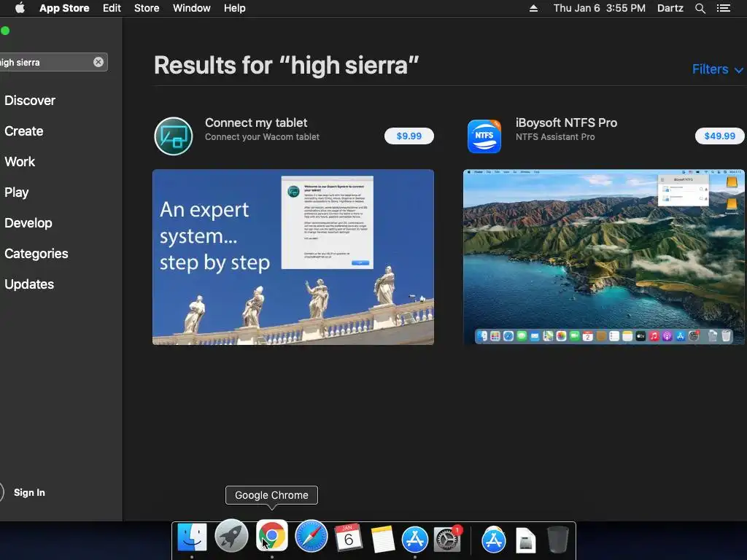The image size is (747, 560).
Task: Open Notes from the Dock
Action: point(382,539)
